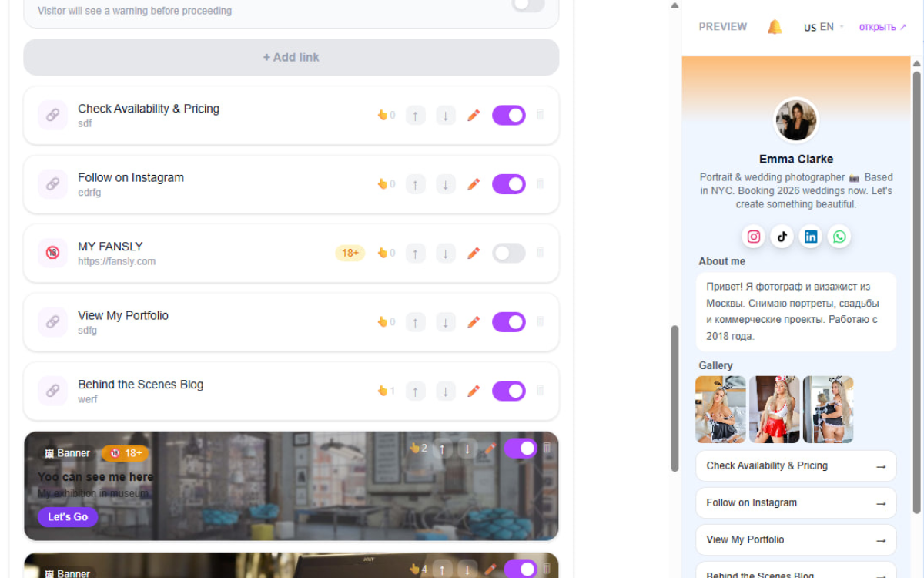Move View My Portfolio link down
Viewport: 924px width, 578px height.
pyautogui.click(x=445, y=322)
